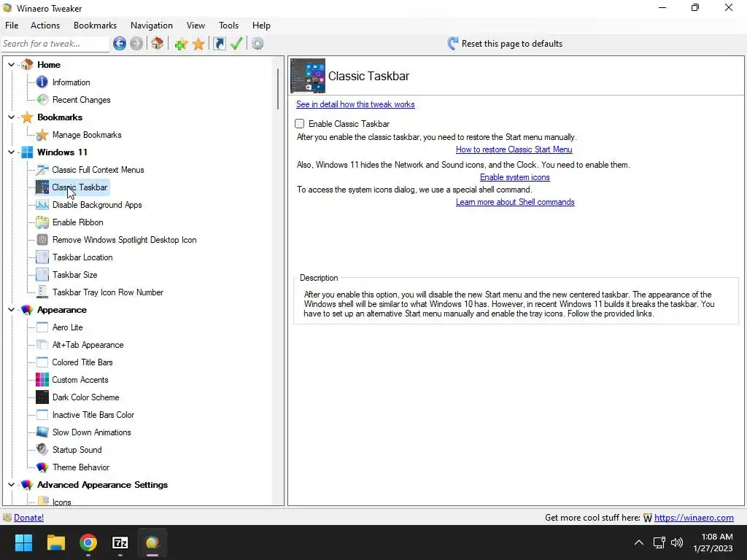Click the 'Enable system icons' link

tap(514, 177)
